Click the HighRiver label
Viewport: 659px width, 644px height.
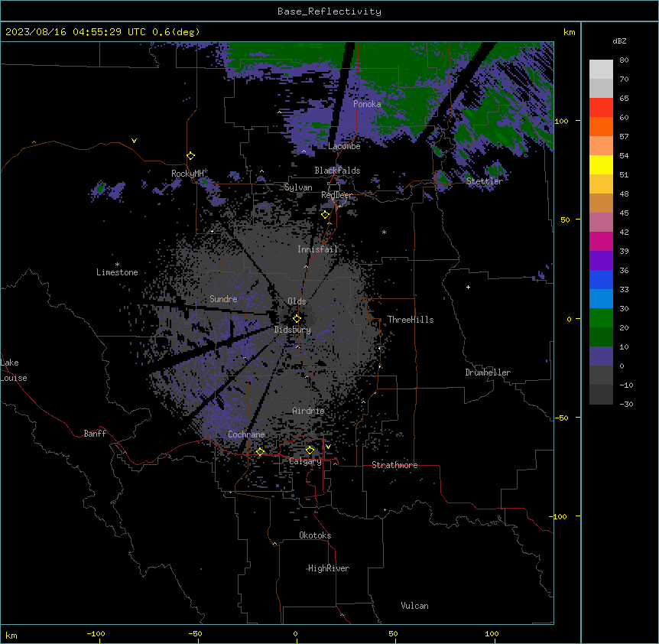pyautogui.click(x=329, y=568)
